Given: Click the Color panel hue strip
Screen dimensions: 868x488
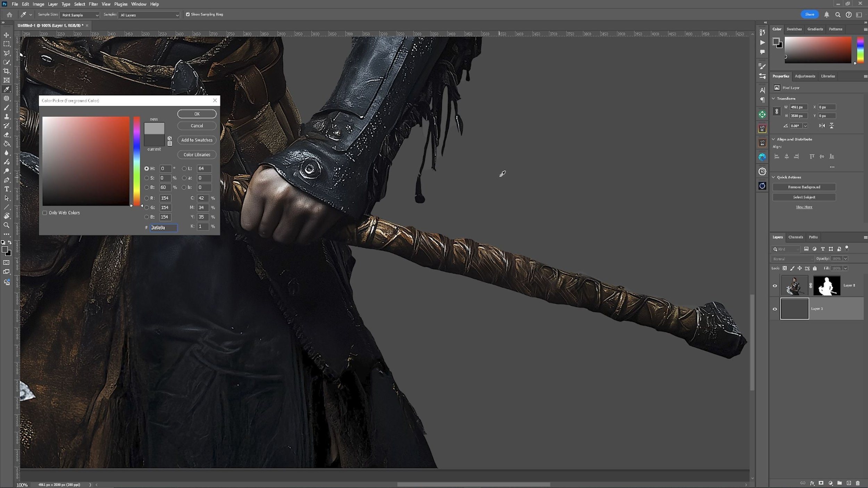Looking at the screenshot, I should click(860, 50).
